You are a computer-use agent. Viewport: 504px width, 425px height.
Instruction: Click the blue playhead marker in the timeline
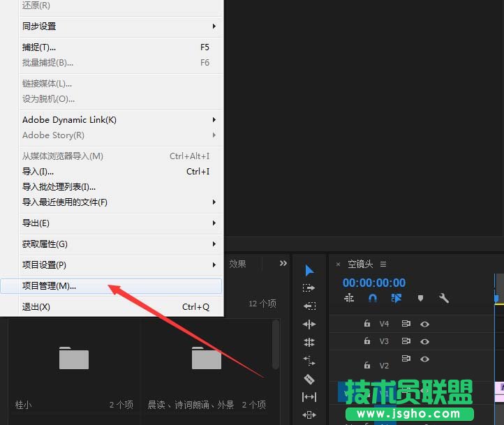[496, 299]
